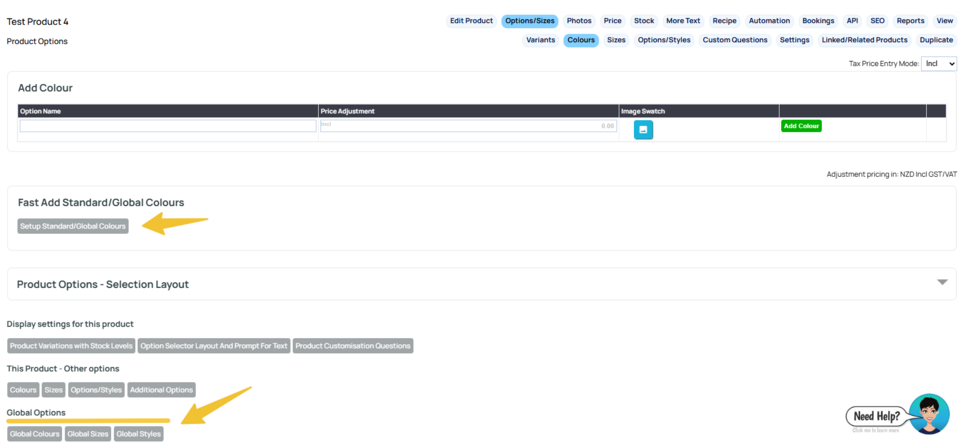Click the Image Swatch upload icon

pos(643,130)
